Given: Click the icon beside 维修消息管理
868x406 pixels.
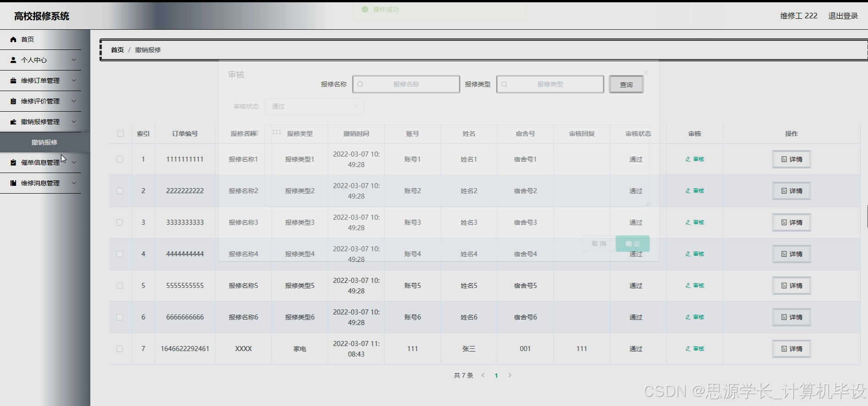Looking at the screenshot, I should pos(13,183).
